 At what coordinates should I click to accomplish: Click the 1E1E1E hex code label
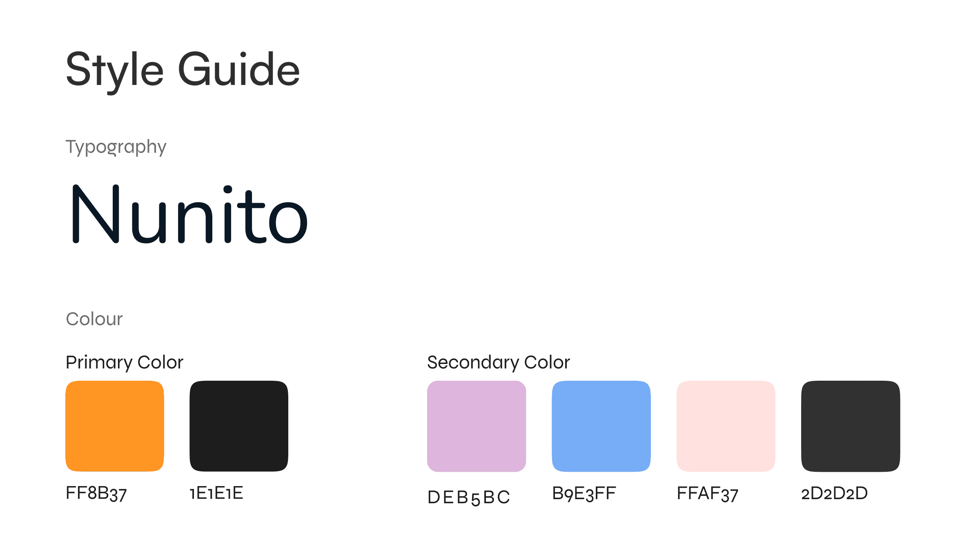[216, 493]
